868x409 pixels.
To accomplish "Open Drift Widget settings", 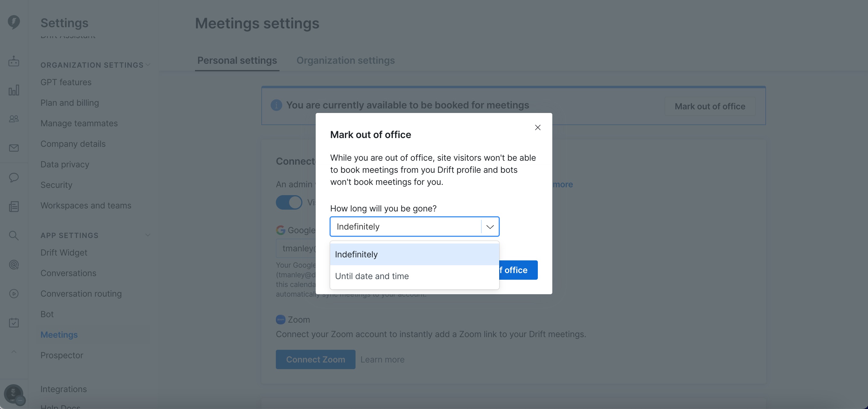I will coord(64,253).
